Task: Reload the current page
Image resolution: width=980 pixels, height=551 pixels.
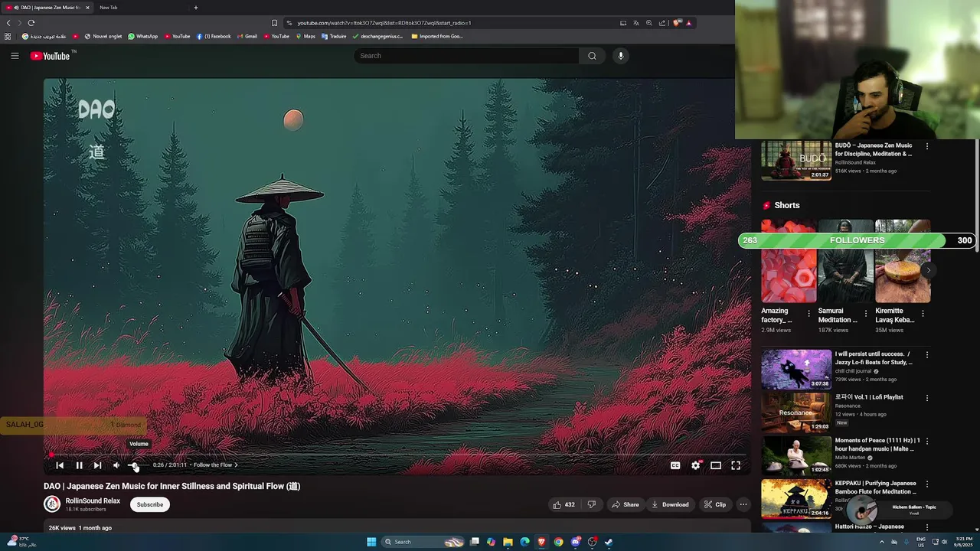Action: click(x=31, y=23)
